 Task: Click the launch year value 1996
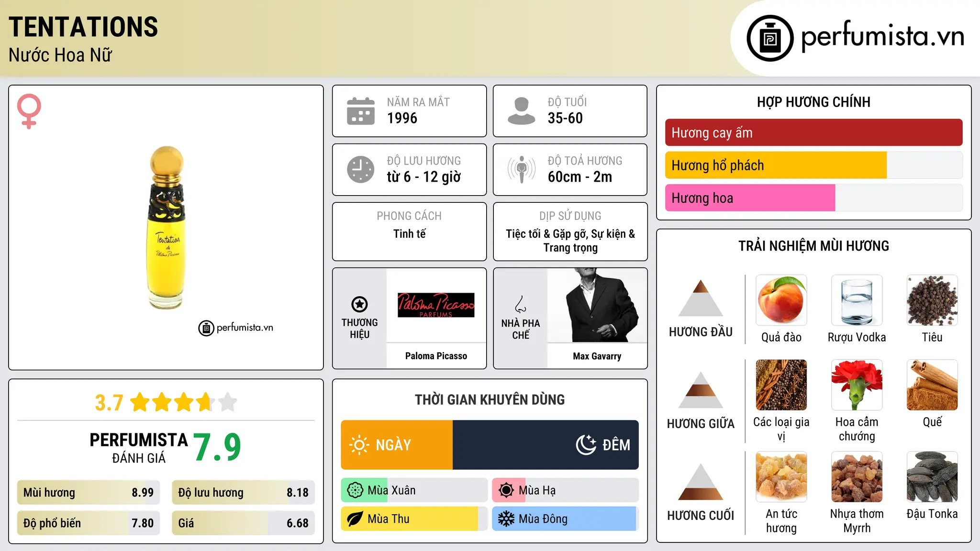(x=402, y=118)
